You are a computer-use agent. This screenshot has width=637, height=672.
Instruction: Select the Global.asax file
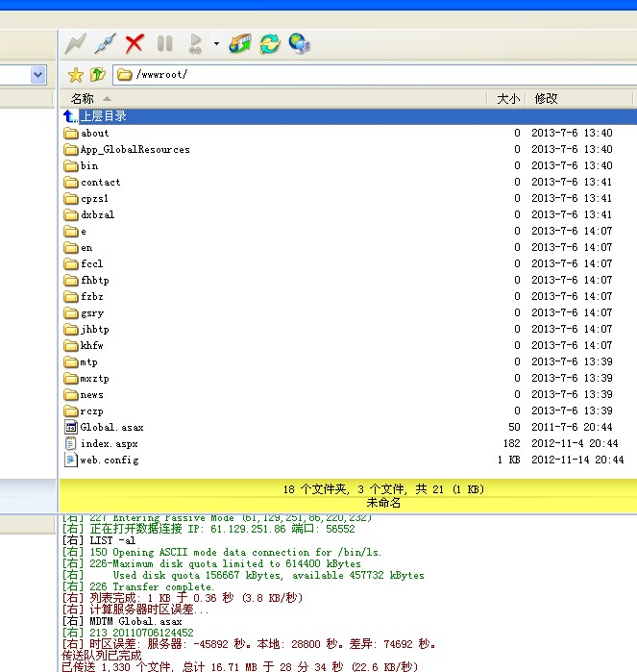(111, 427)
